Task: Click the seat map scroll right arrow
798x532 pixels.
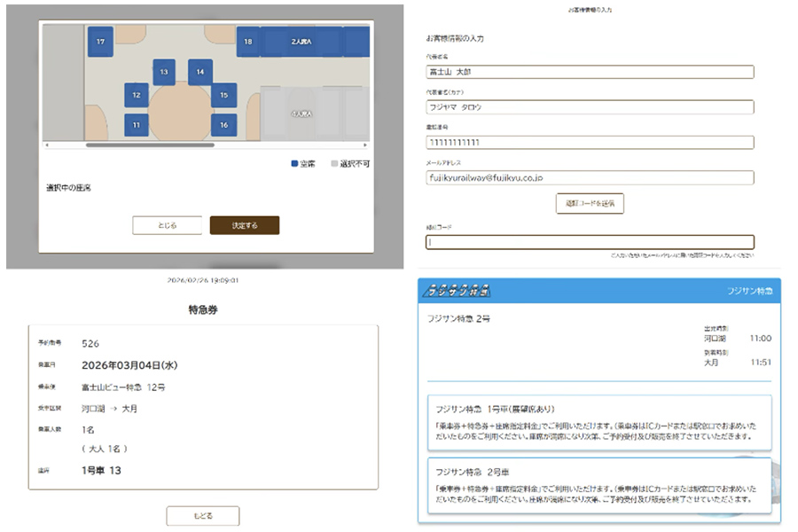Action: click(x=366, y=145)
